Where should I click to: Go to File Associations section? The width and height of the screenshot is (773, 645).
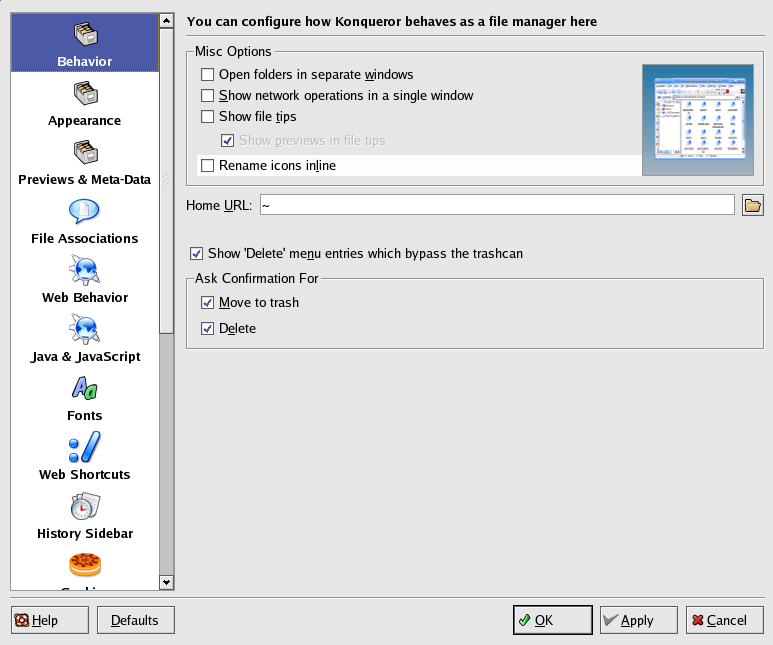coord(84,221)
